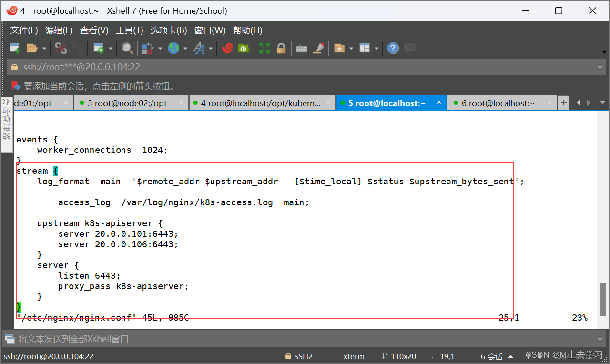Click the line 'upstream k8s-apiserver {'
This screenshot has width=610, height=364.
coord(100,223)
